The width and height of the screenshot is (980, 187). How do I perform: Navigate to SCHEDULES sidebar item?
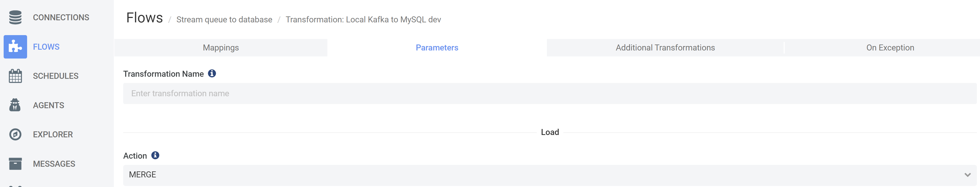(55, 76)
